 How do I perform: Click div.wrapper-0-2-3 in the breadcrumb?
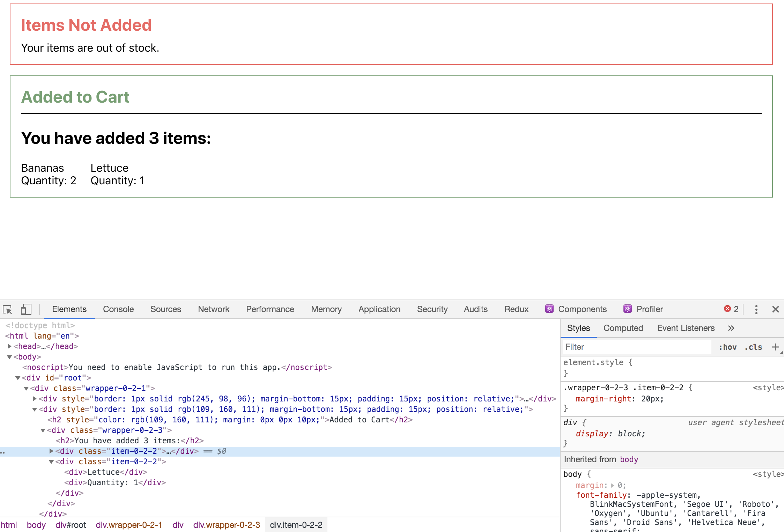click(227, 525)
